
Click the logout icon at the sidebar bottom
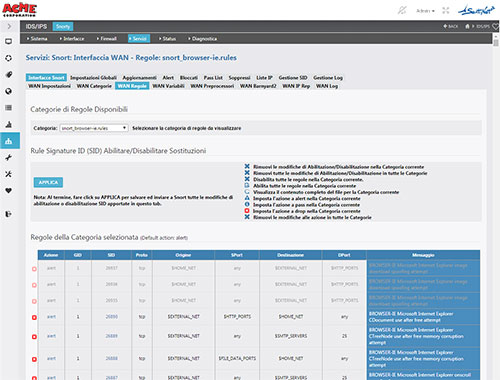tap(9, 214)
